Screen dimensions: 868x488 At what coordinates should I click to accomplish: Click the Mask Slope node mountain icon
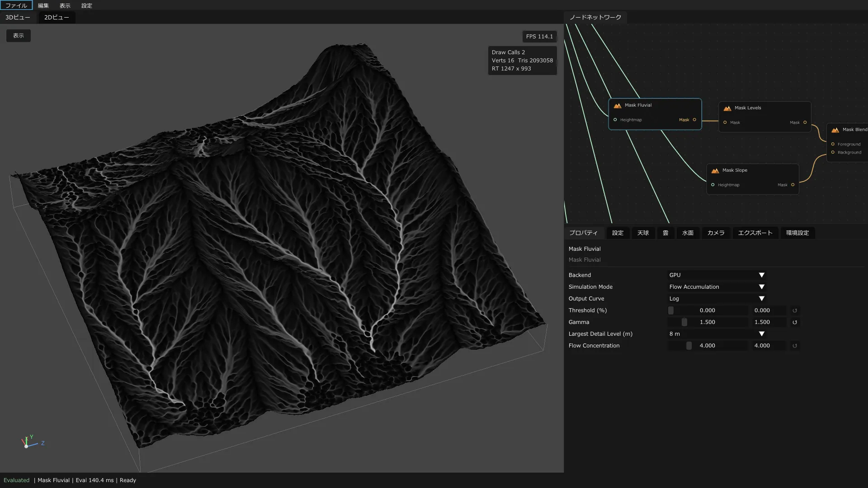click(715, 170)
